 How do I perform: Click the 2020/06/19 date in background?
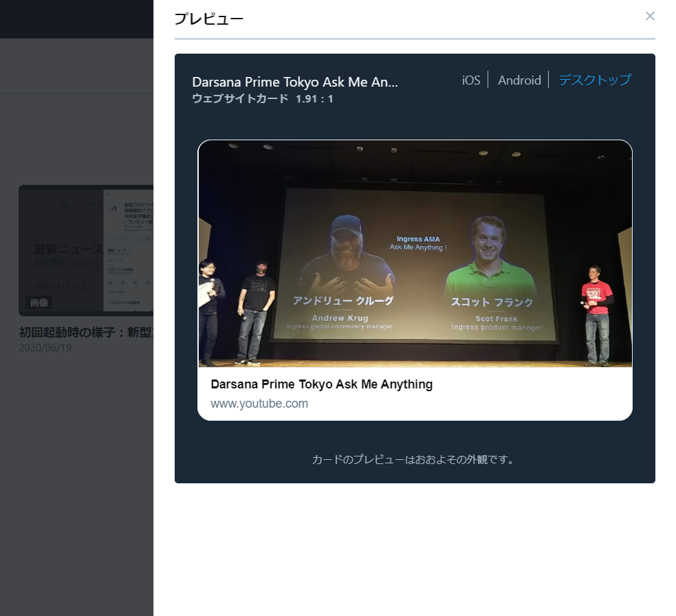pos(45,348)
